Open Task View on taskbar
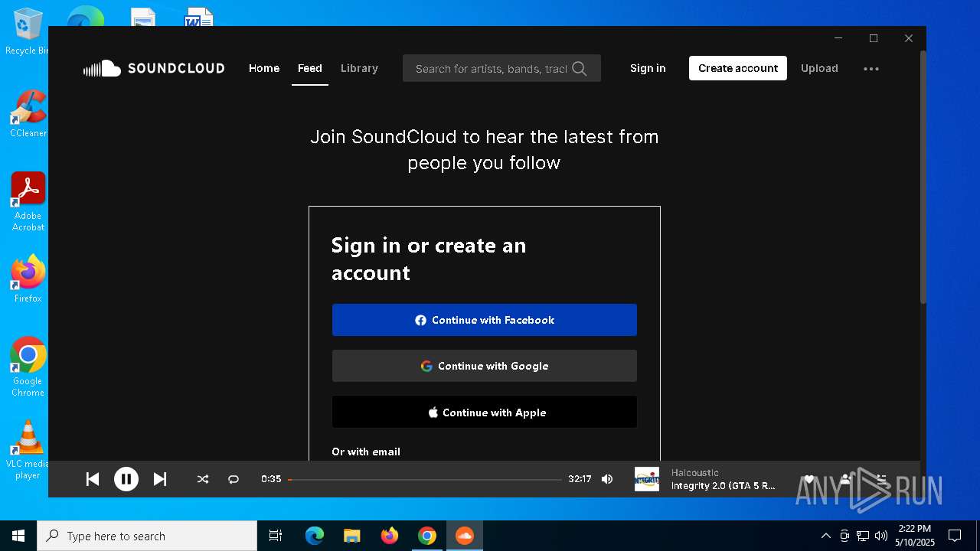 point(276,536)
